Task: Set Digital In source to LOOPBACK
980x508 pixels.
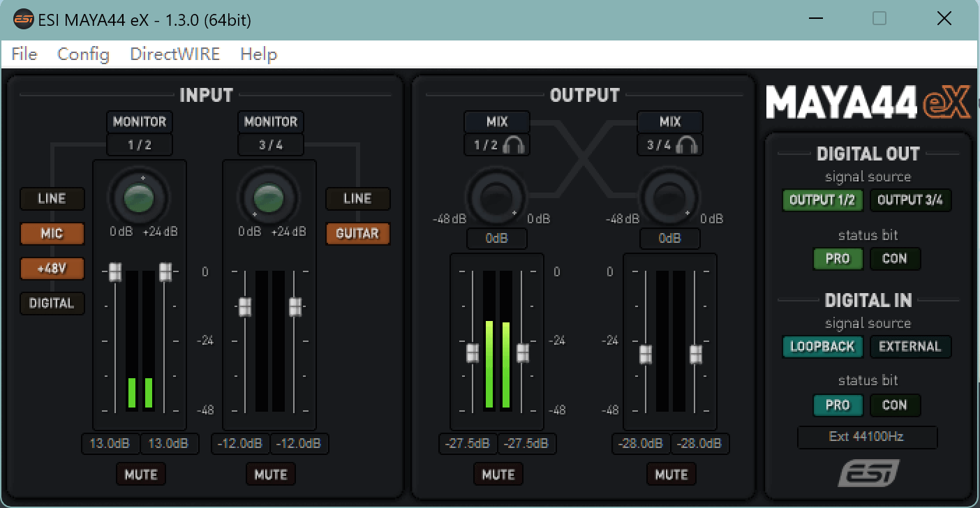Action: click(x=822, y=347)
